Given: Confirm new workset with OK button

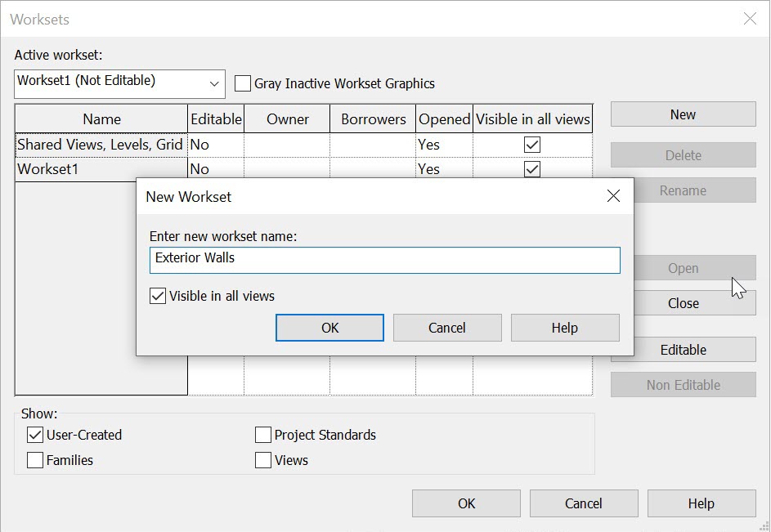Looking at the screenshot, I should 329,328.
